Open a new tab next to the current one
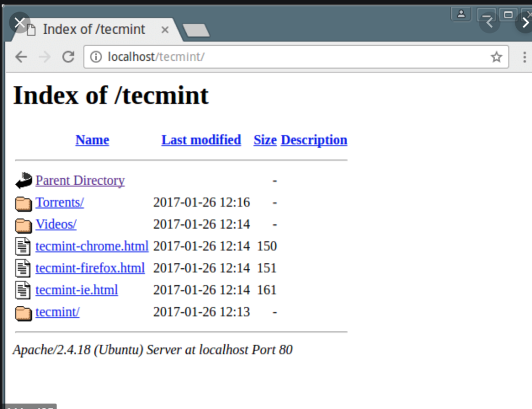This screenshot has height=409, width=532. (196, 30)
